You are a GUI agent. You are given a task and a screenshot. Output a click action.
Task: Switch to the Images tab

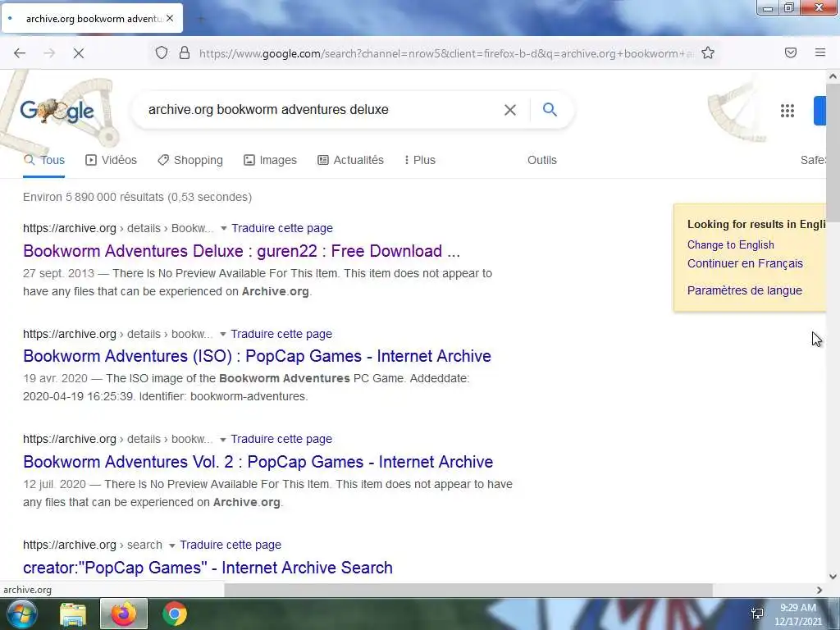pyautogui.click(x=270, y=160)
